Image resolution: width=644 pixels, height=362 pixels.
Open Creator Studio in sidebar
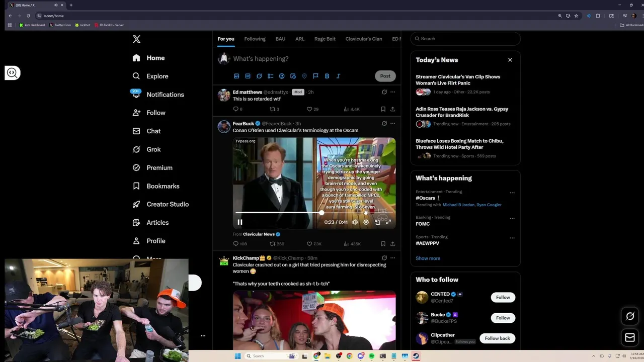160,204
